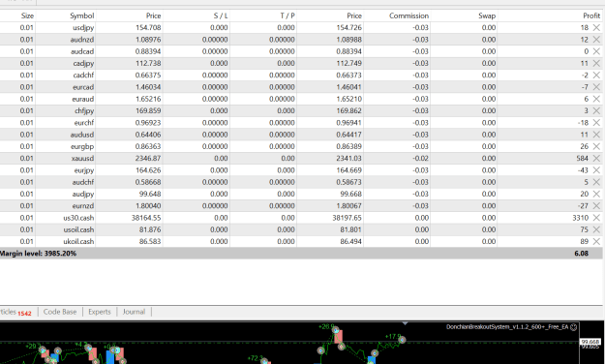This screenshot has height=364, width=605.
Task: Close the audnzd position
Action: click(596, 40)
